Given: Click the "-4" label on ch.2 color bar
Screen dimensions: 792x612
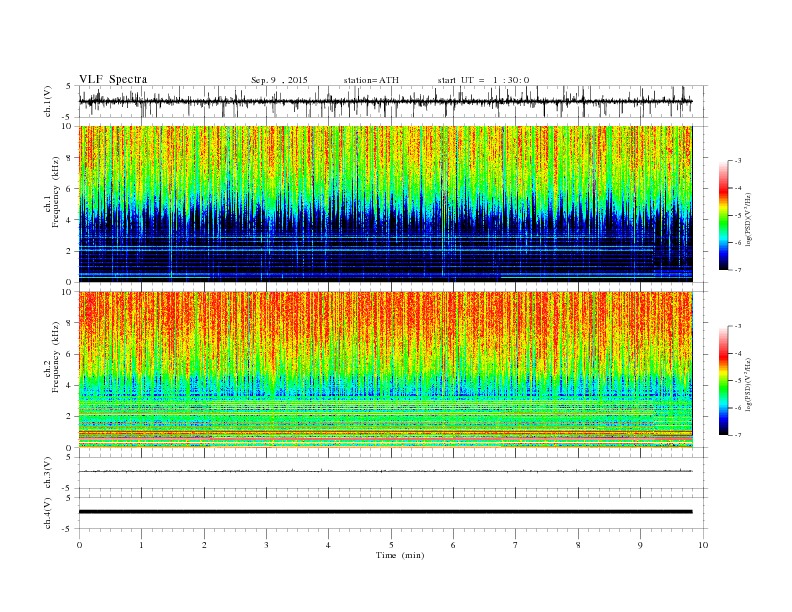Looking at the screenshot, I should coord(737,353).
